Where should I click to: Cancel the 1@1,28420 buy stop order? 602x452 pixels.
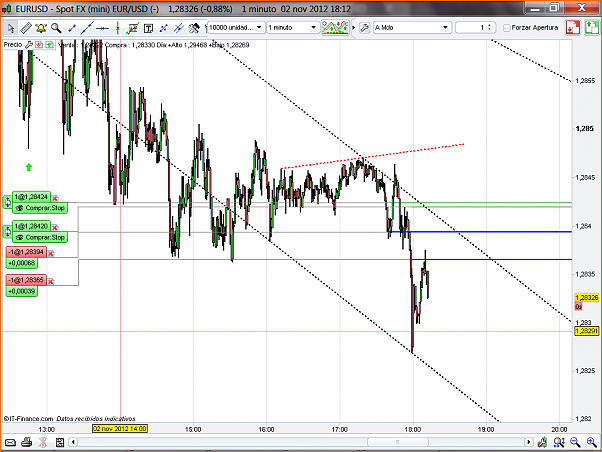[x=55, y=227]
